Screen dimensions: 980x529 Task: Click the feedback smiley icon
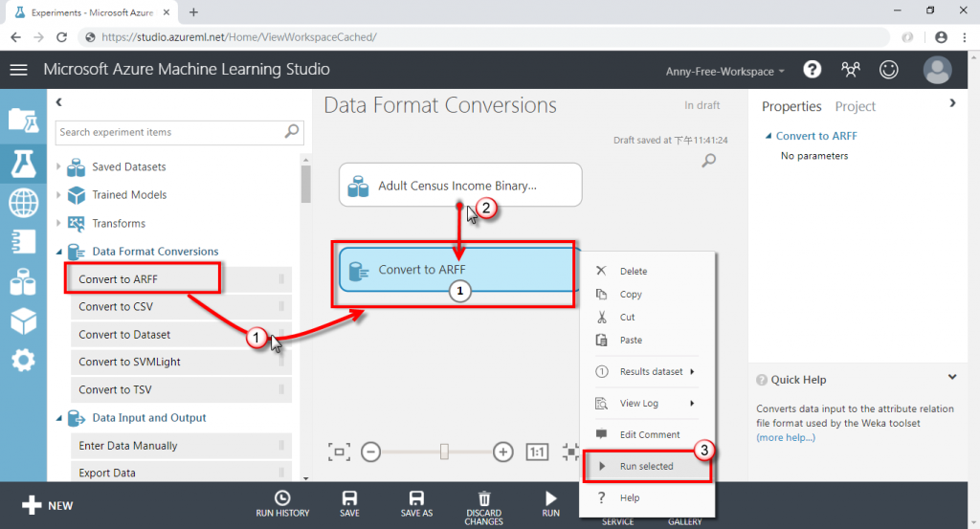point(889,69)
